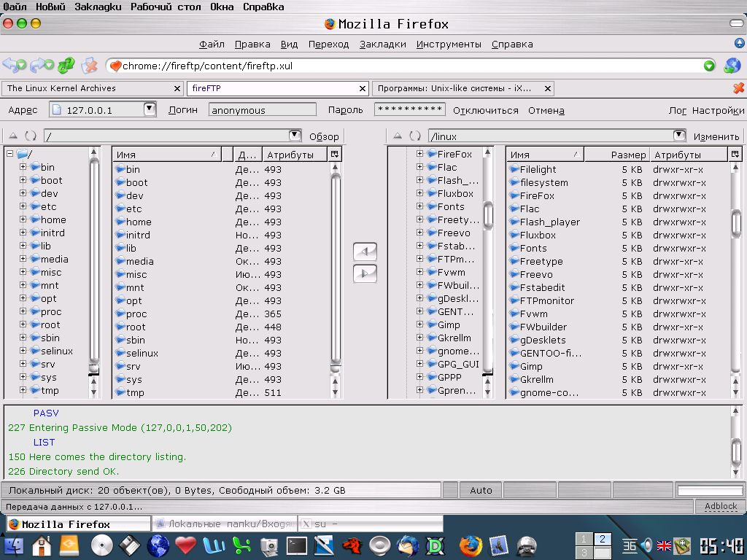
Task: Open Finder-like icon in bottom dock
Action: (x=13, y=545)
